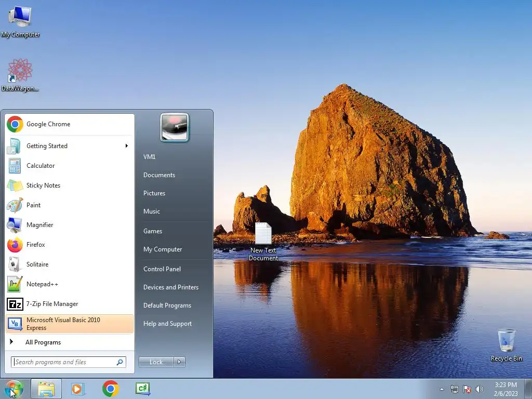This screenshot has width=532, height=399.
Task: Show hidden tray icons arrow
Action: pyautogui.click(x=442, y=389)
